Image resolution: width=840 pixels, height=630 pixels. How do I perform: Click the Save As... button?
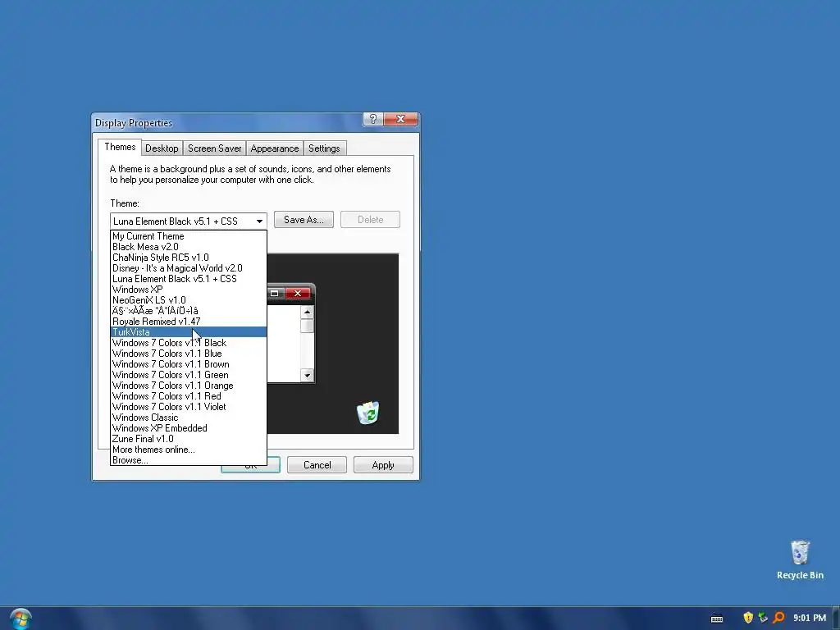(304, 220)
